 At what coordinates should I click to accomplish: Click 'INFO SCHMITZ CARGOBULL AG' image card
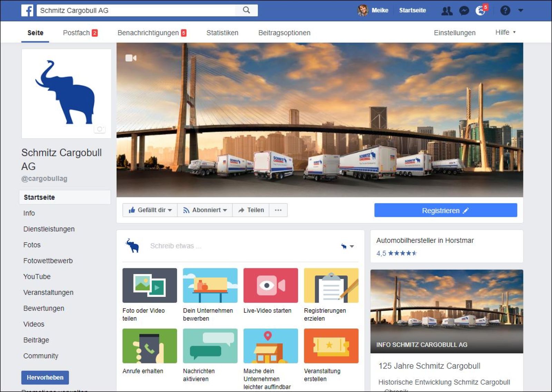click(447, 311)
